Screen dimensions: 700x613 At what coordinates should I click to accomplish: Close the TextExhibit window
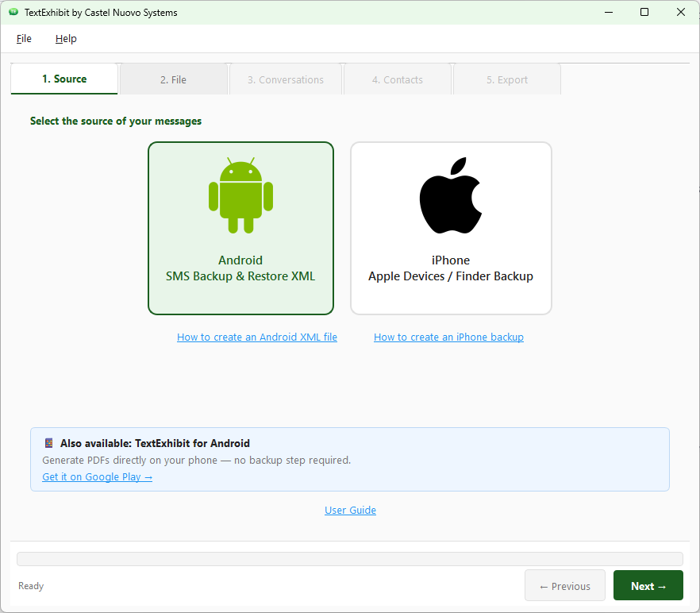681,12
